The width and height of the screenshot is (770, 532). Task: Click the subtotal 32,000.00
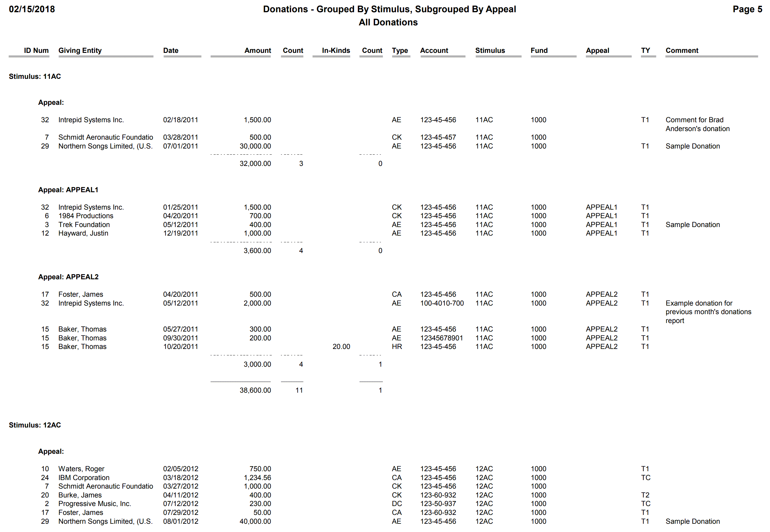tap(255, 163)
